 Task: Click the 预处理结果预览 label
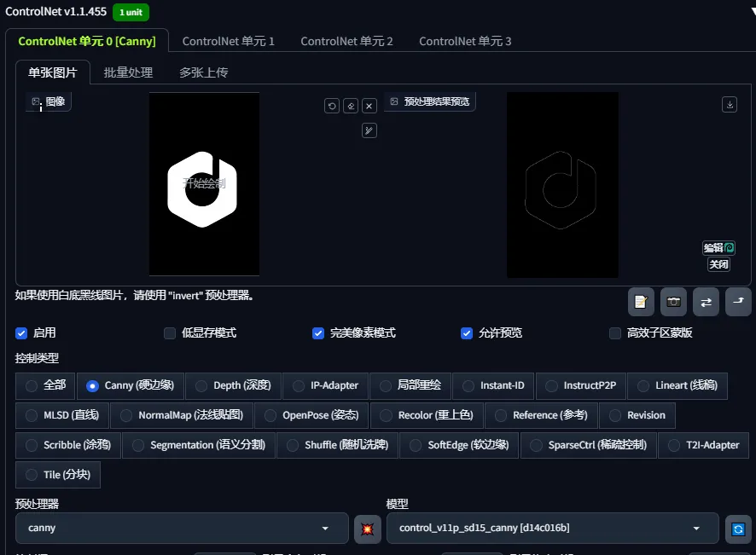point(430,101)
